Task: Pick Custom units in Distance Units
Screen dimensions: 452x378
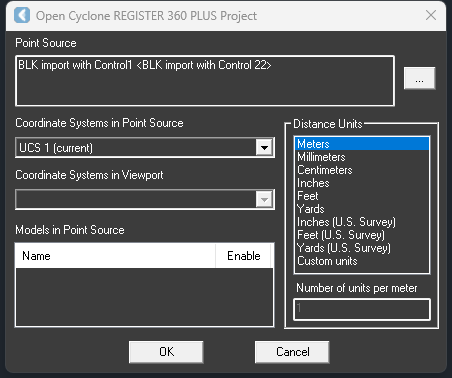Action: [x=362, y=261]
